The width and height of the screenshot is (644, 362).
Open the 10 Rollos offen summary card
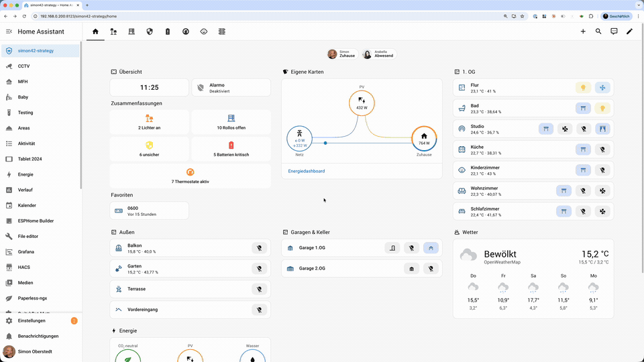tap(231, 122)
